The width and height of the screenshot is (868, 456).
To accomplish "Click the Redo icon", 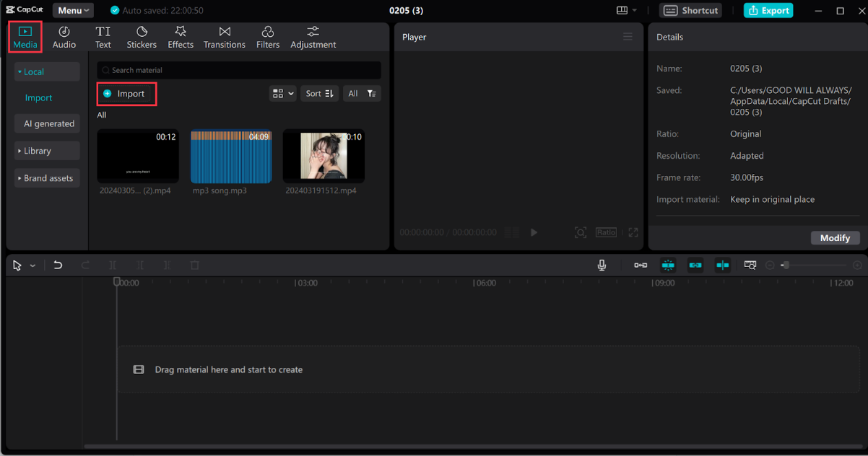I will [85, 266].
